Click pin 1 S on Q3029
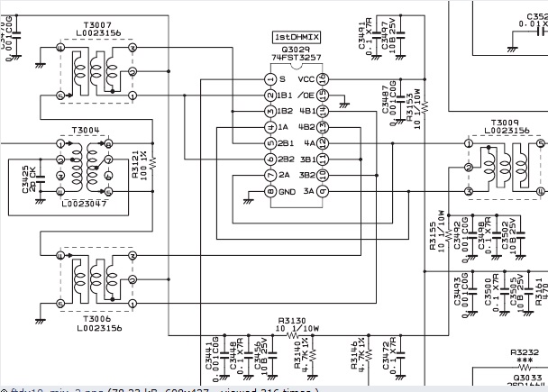This screenshot has height=392, width=548. click(269, 78)
